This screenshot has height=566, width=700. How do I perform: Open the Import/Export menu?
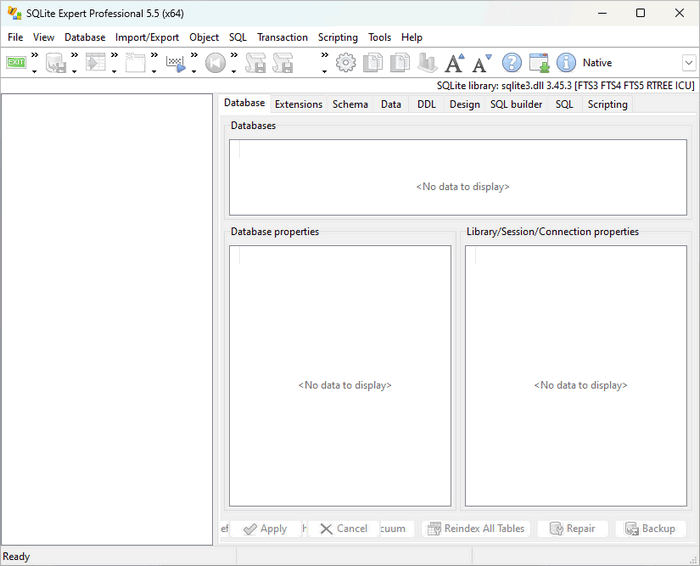pos(147,37)
